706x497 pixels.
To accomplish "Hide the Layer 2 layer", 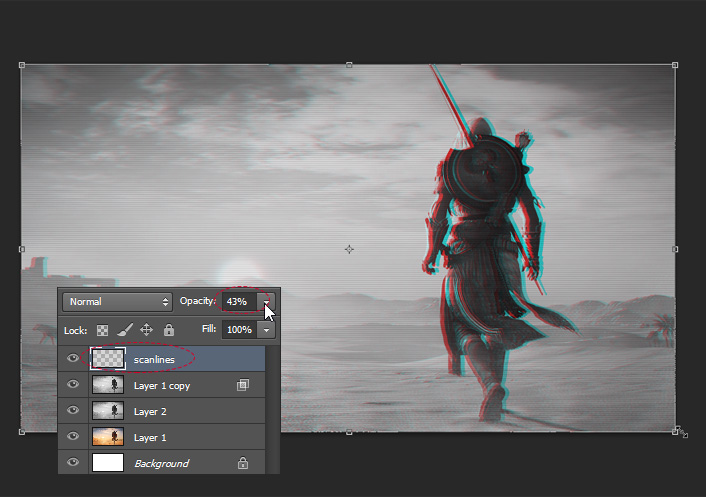I will pyautogui.click(x=72, y=411).
